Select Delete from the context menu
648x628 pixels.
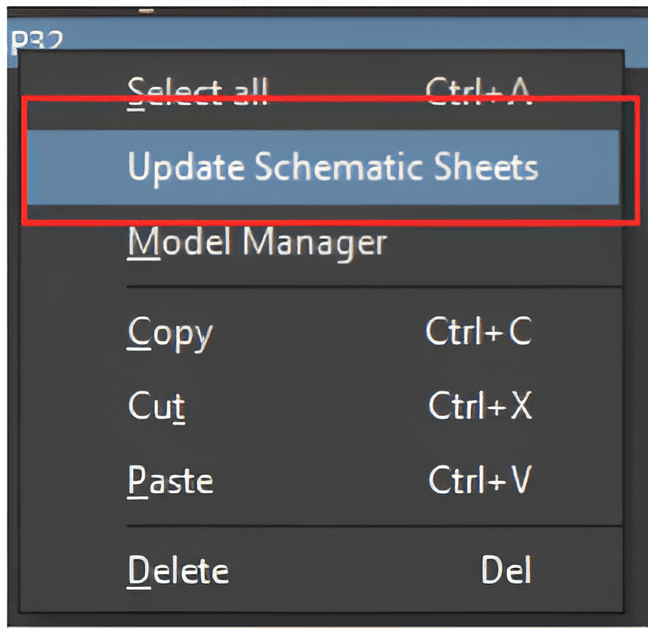click(x=178, y=570)
